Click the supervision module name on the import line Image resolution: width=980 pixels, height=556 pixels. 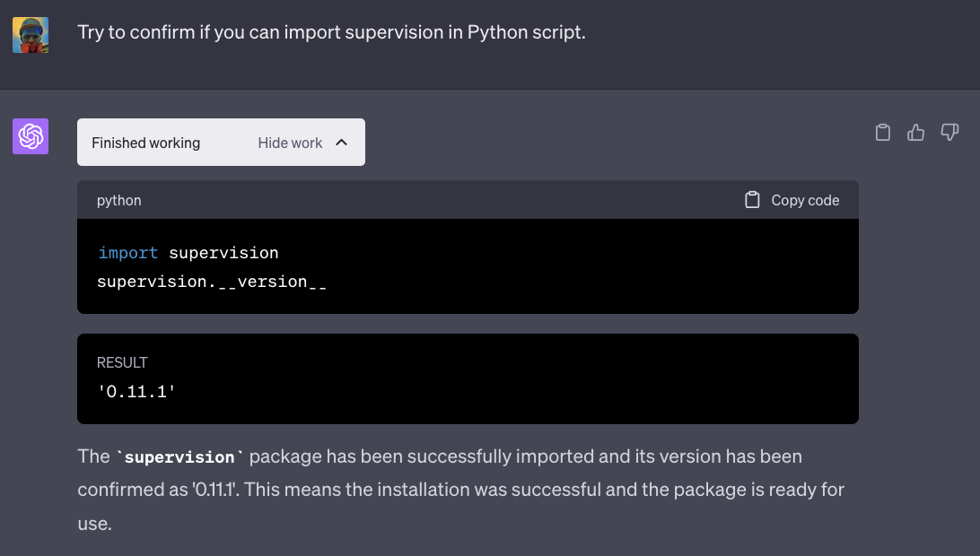[223, 253]
